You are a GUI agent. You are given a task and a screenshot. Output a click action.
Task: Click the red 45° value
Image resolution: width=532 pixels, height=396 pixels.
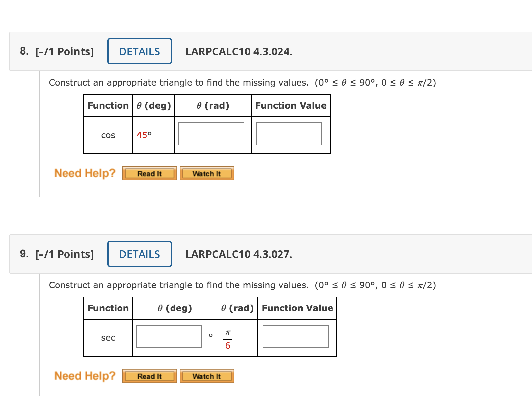point(144,135)
